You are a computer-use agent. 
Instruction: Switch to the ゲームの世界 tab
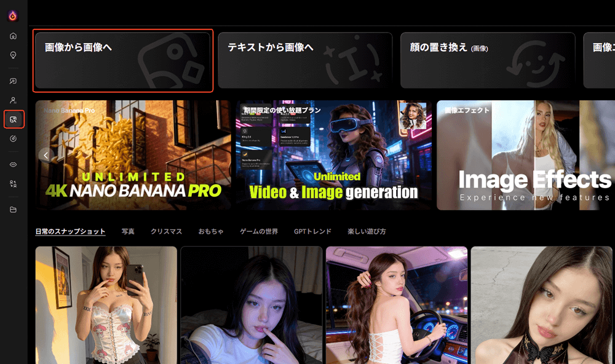click(258, 232)
